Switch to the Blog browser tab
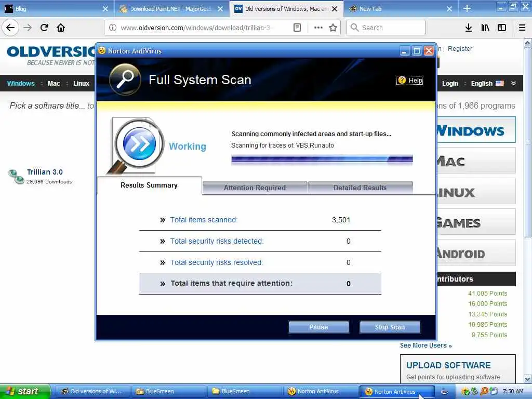The image size is (532, 399). click(x=57, y=9)
